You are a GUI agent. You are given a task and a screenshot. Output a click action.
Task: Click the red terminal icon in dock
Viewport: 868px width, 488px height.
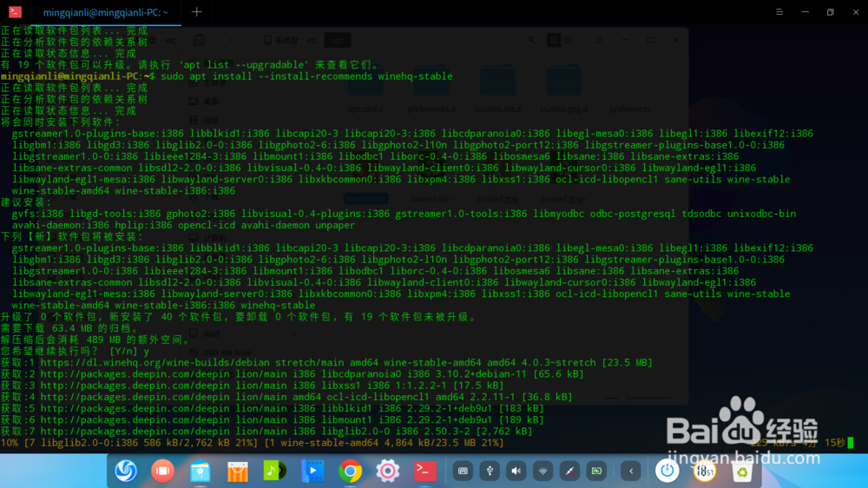coord(425,471)
